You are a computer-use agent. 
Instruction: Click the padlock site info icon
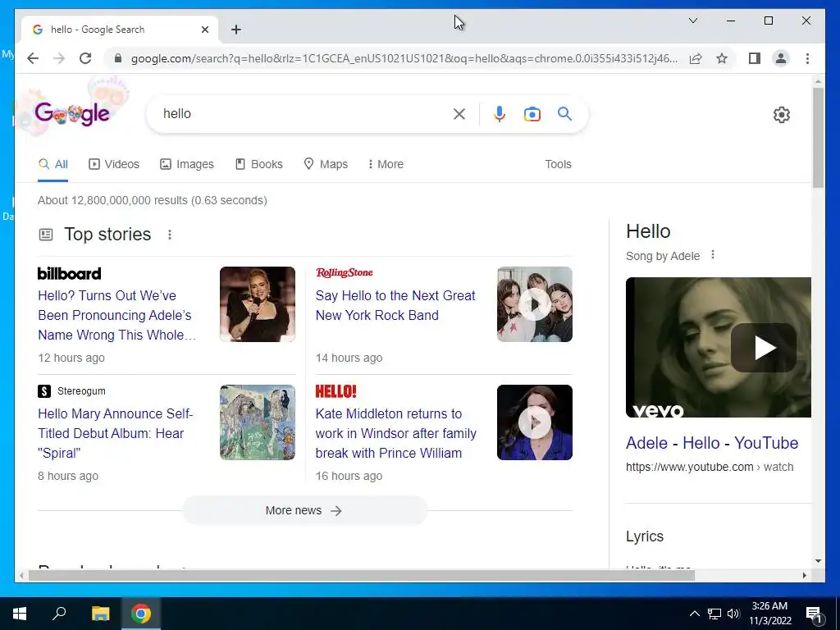pos(118,58)
